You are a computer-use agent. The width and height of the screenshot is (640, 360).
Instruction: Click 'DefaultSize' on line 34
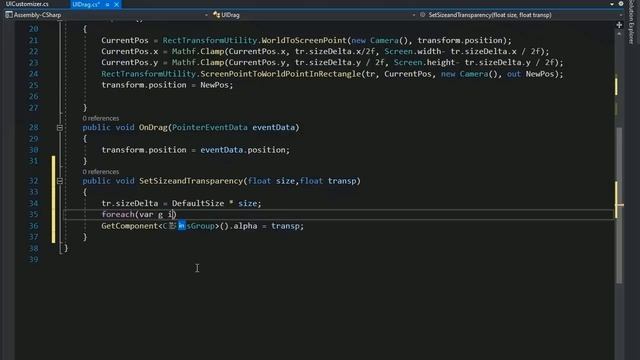(x=198, y=203)
